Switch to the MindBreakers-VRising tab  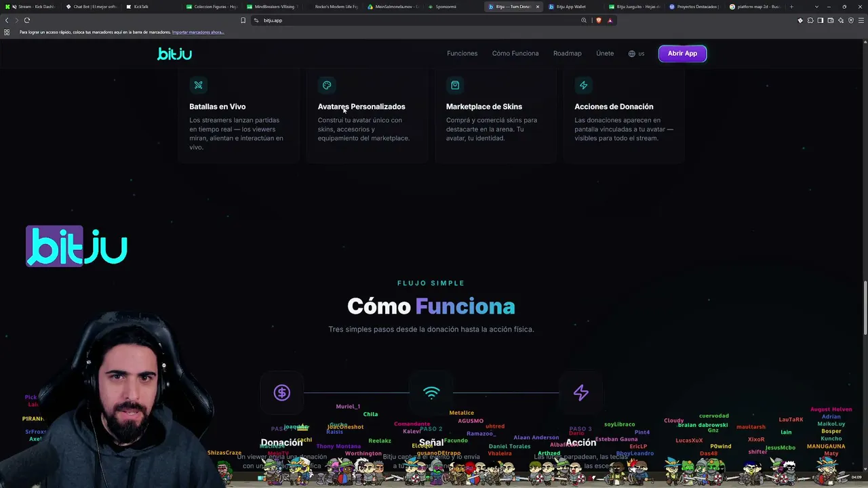click(272, 7)
